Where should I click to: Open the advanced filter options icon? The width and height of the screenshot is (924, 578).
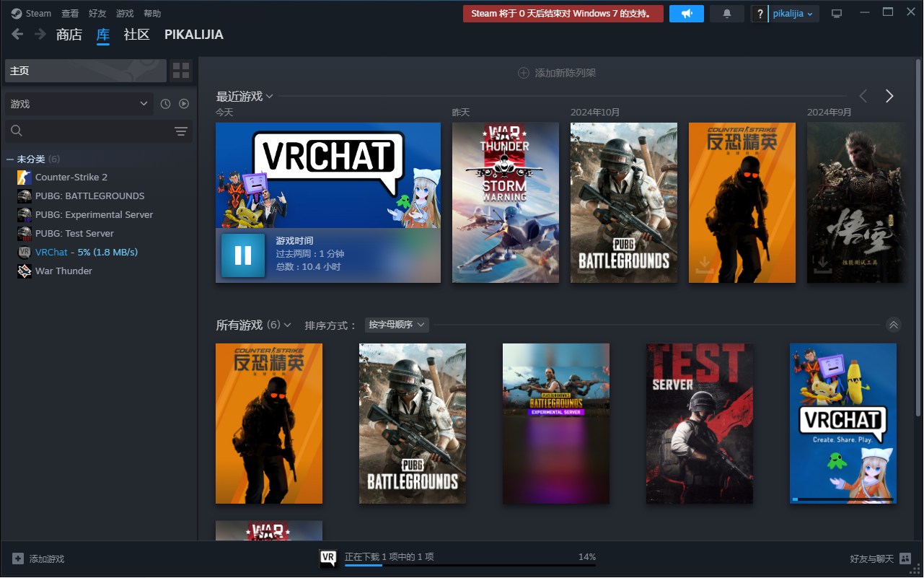pyautogui.click(x=180, y=131)
